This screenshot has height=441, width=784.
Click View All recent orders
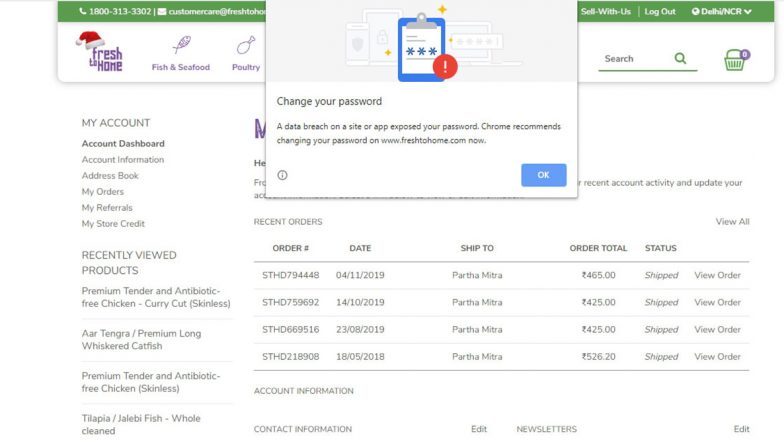pyautogui.click(x=732, y=222)
